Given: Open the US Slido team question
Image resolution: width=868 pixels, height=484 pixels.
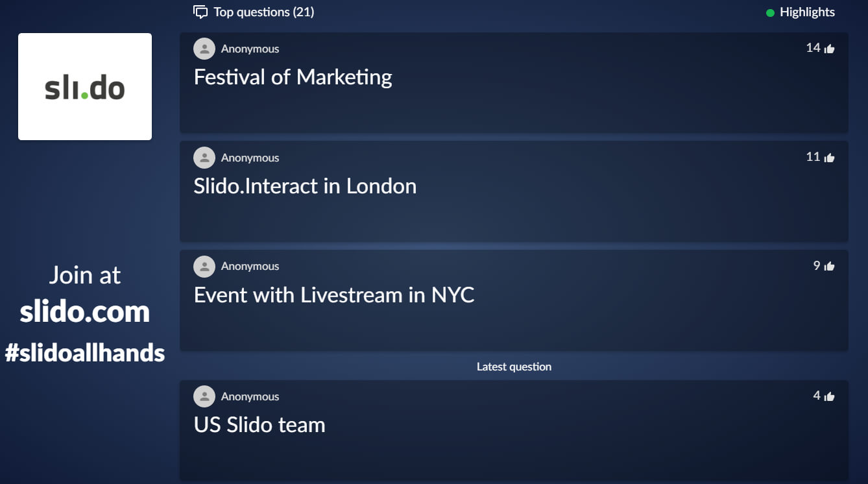Looking at the screenshot, I should (259, 425).
